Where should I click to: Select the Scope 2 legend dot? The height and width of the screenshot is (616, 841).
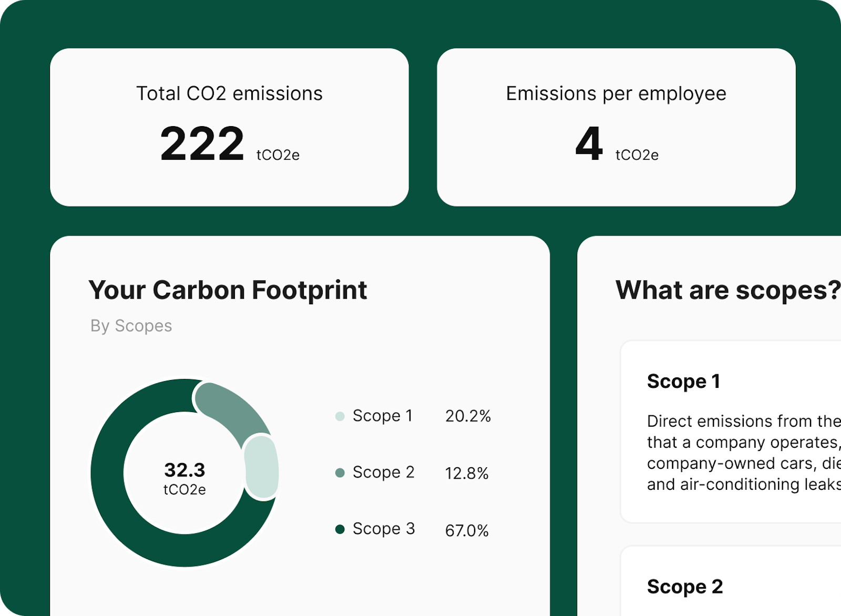click(x=340, y=472)
